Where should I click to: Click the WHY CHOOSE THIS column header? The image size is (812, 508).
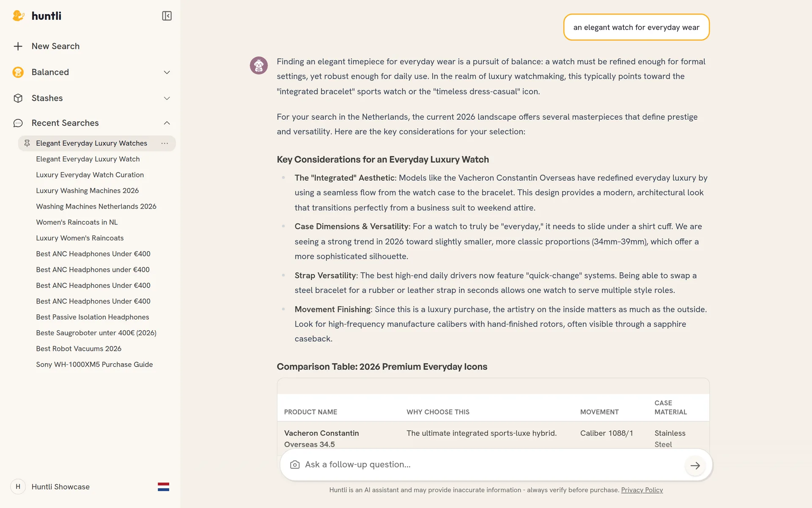click(x=438, y=412)
